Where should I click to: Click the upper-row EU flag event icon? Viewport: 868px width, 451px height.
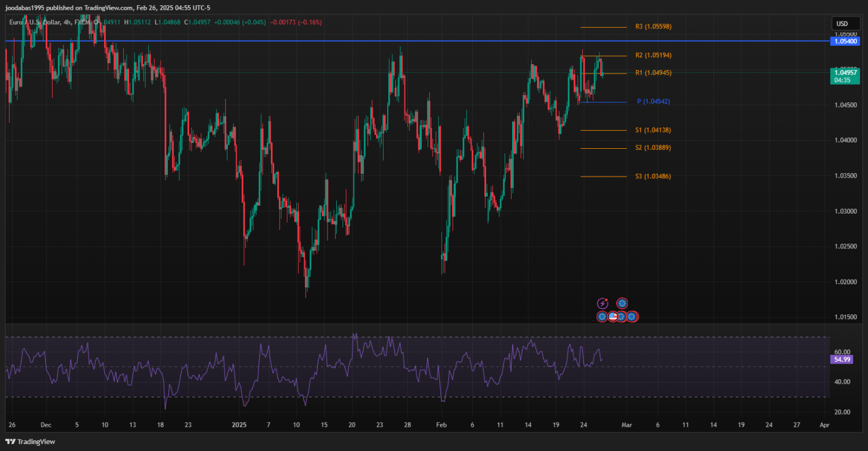pyautogui.click(x=622, y=303)
